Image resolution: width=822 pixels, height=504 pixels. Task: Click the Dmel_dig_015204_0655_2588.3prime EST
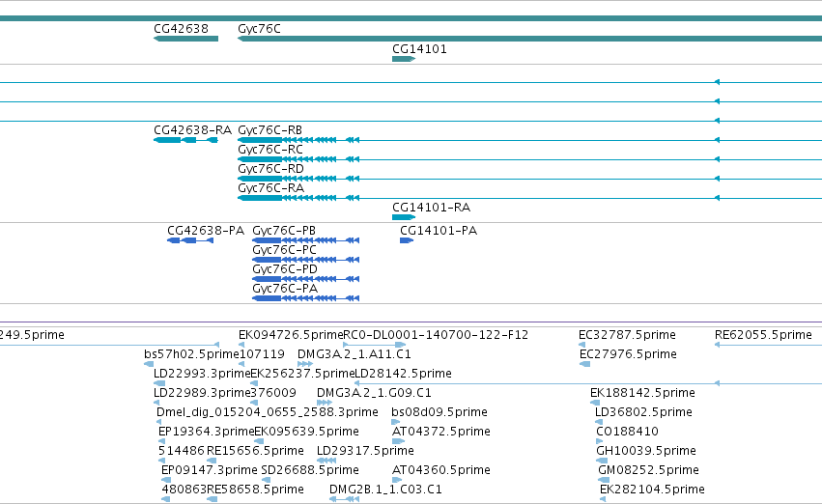(x=158, y=422)
